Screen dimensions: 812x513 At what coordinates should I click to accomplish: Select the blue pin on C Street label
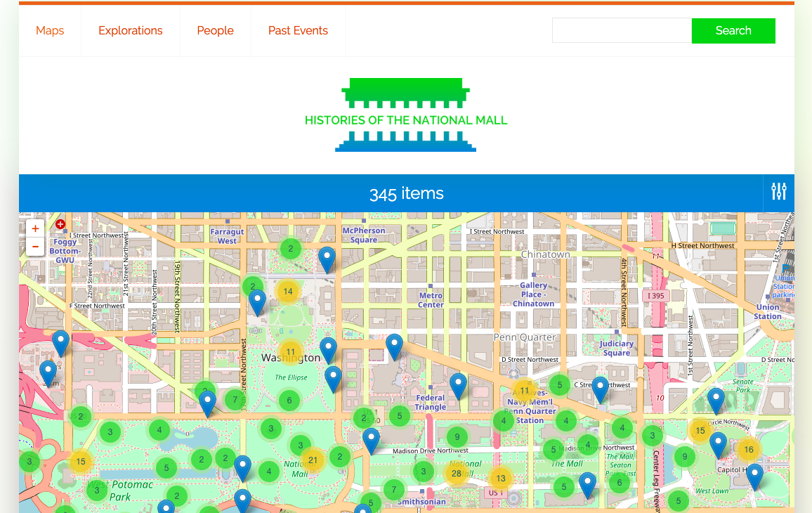(x=600, y=390)
